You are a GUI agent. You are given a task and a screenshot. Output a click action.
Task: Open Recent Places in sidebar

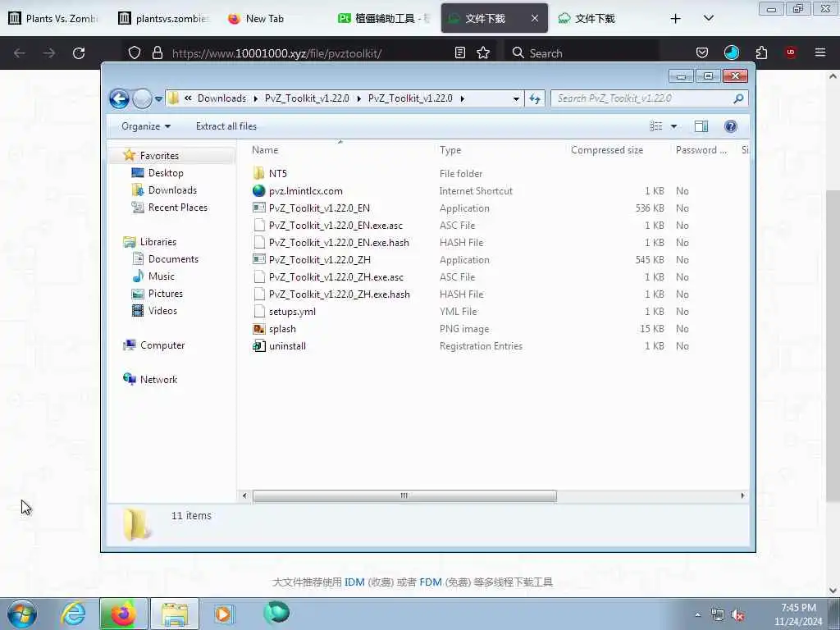[177, 208]
